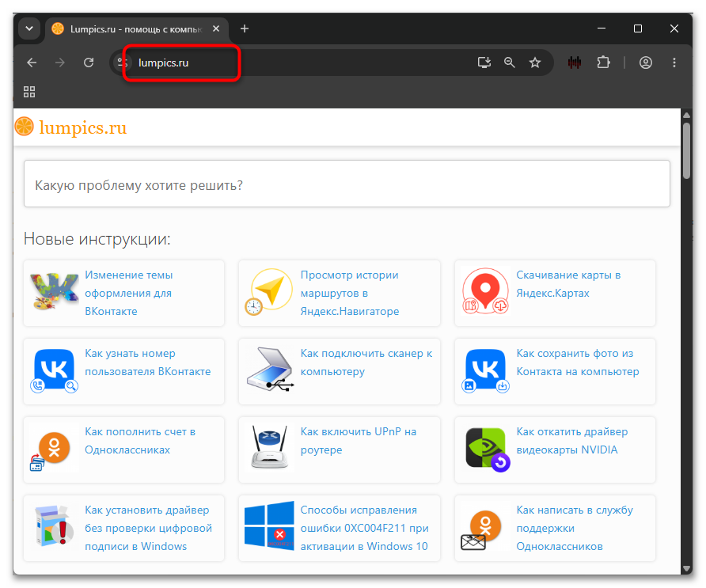This screenshot has height=588, width=706.
Task: Click the orange lumpics.ru logo icon
Action: click(x=25, y=127)
